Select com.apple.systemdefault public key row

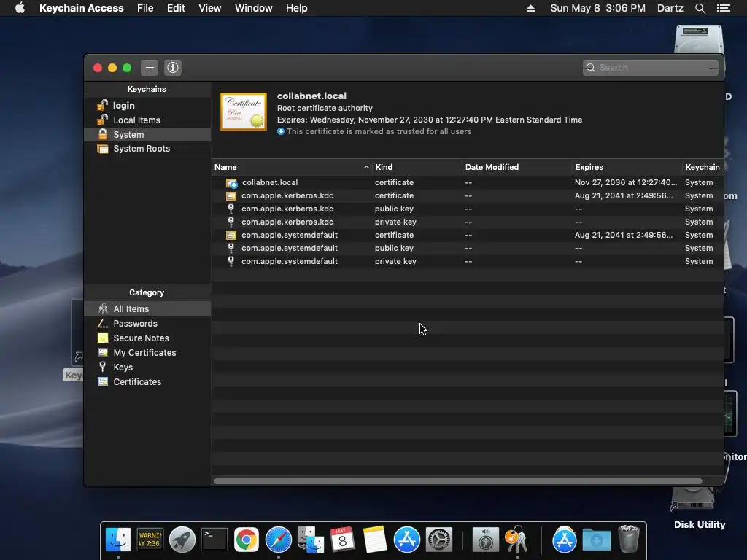[467, 248]
